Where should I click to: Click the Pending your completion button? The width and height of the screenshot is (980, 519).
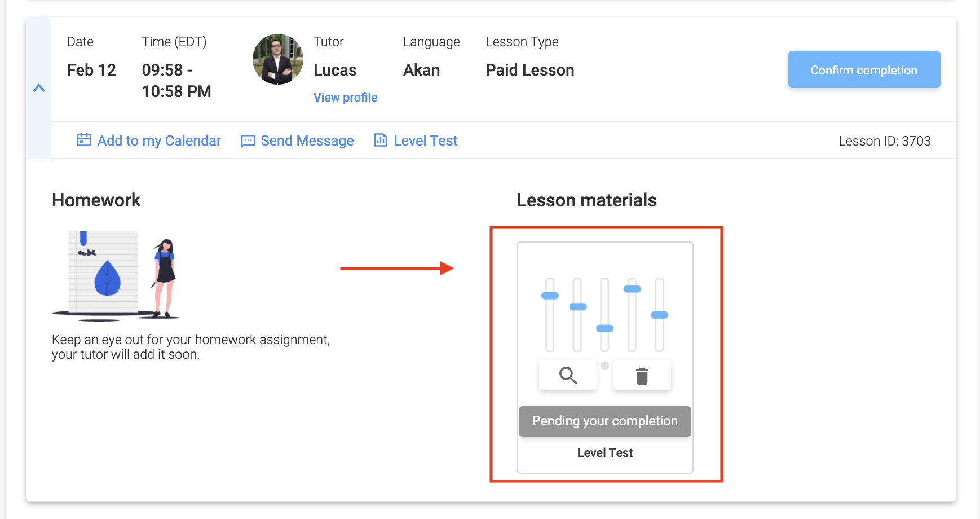604,421
